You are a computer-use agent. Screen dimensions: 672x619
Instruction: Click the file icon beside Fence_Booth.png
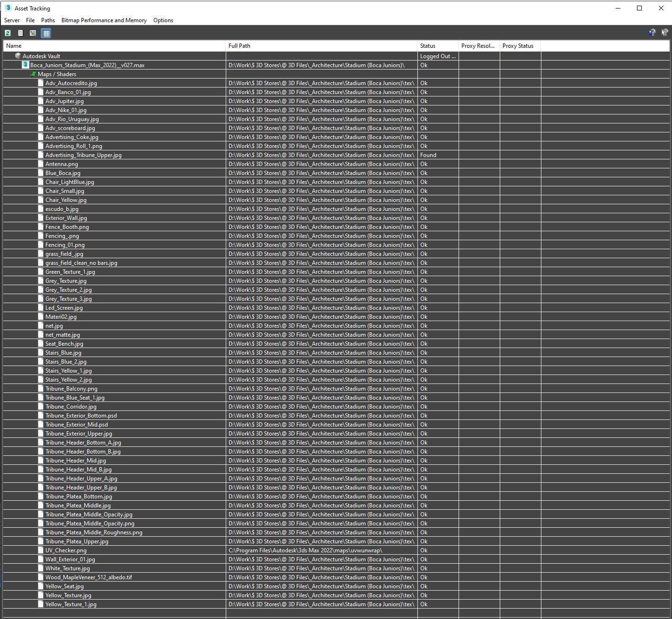coord(41,227)
